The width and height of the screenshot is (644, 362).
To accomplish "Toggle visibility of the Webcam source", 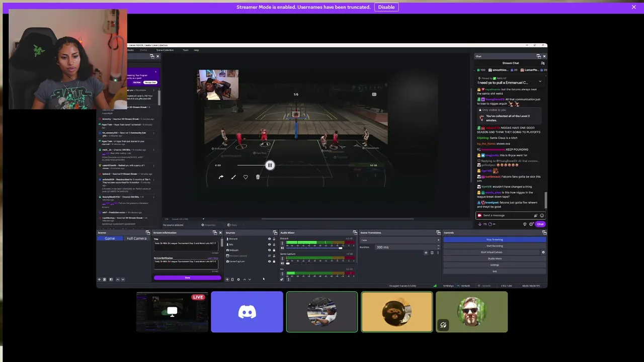I will [x=270, y=250].
